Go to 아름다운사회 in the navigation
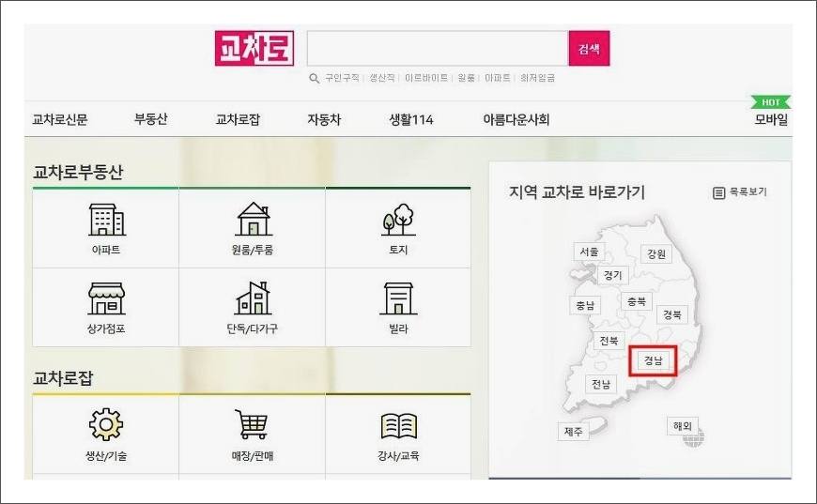Screen dimensions: 817x504 click(516, 119)
